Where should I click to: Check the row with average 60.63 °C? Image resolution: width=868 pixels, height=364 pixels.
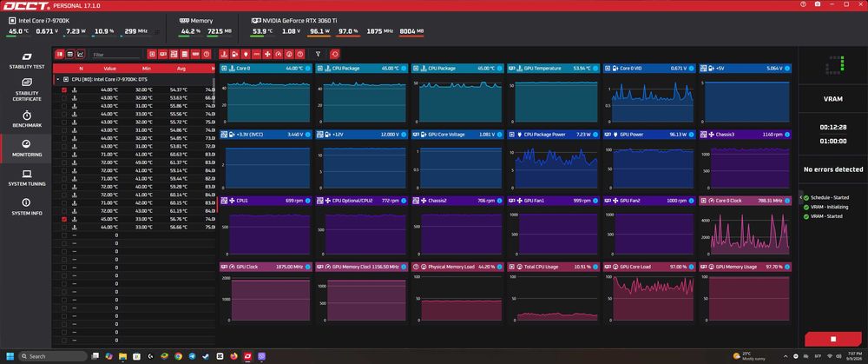[x=64, y=155]
